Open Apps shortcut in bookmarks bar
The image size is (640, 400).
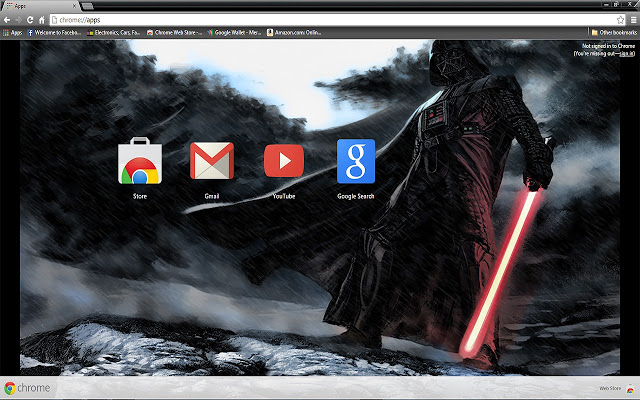(x=13, y=33)
